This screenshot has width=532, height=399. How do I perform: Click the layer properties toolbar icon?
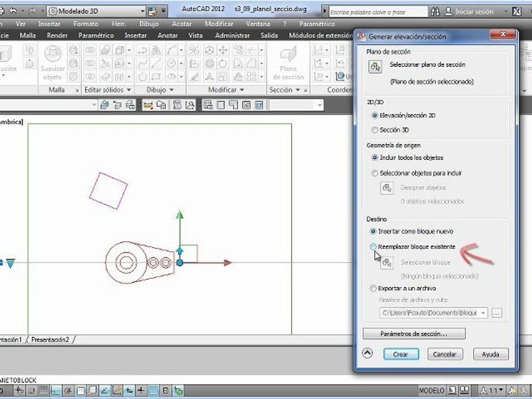105,105
